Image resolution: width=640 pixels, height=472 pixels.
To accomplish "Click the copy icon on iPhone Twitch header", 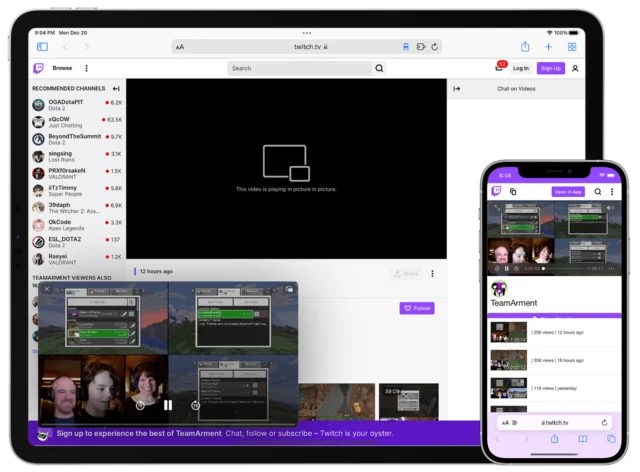I will click(513, 191).
